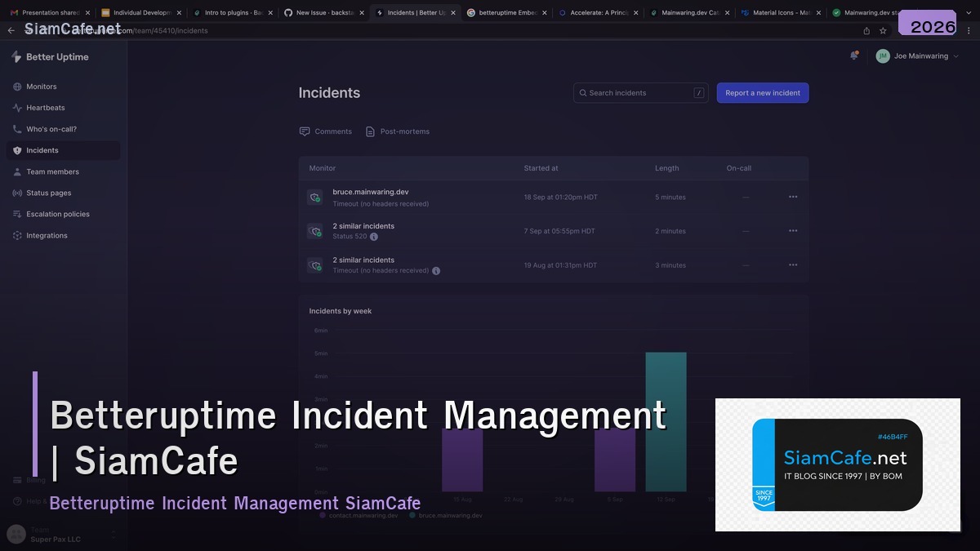Click Report a new incident

(x=762, y=92)
